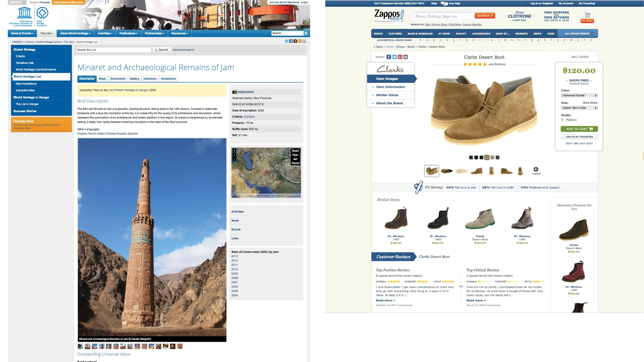The image size is (644, 362).
Task: Click World Heritage Convention emblem logo
Action: (x=42, y=13)
